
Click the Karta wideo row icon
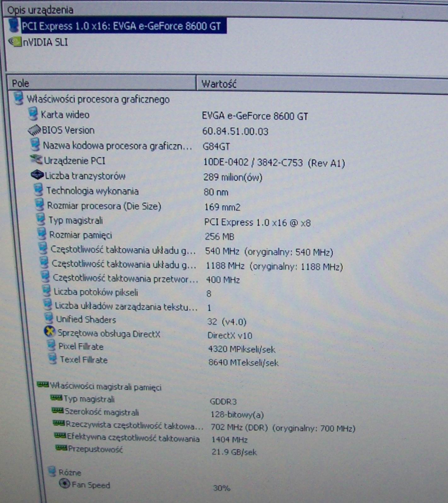click(33, 114)
